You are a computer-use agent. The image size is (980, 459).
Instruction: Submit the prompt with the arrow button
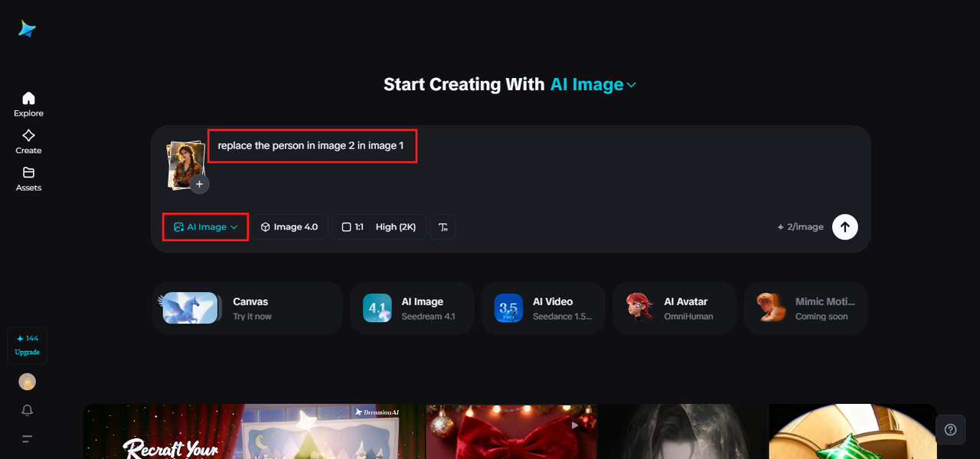844,226
